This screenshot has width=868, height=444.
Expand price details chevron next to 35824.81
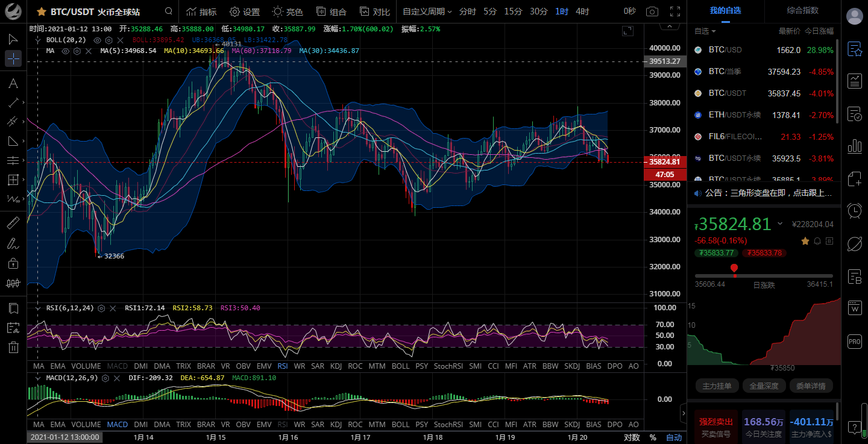(780, 224)
